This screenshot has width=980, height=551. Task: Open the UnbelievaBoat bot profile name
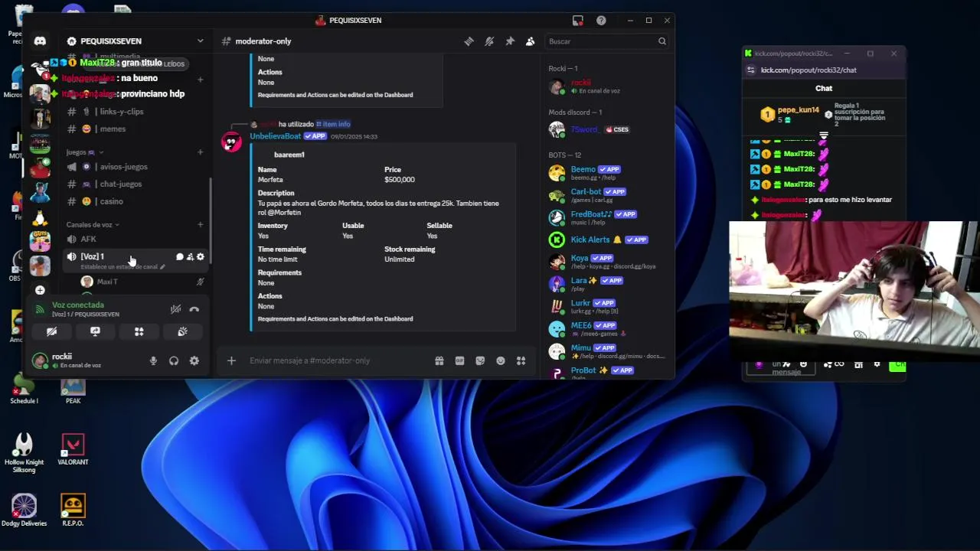click(276, 136)
